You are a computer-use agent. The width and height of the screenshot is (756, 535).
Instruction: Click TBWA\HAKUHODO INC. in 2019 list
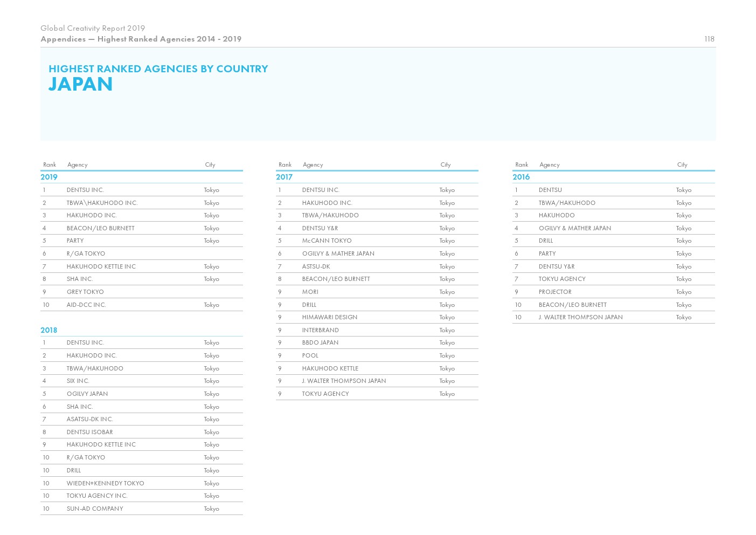[x=102, y=203]
